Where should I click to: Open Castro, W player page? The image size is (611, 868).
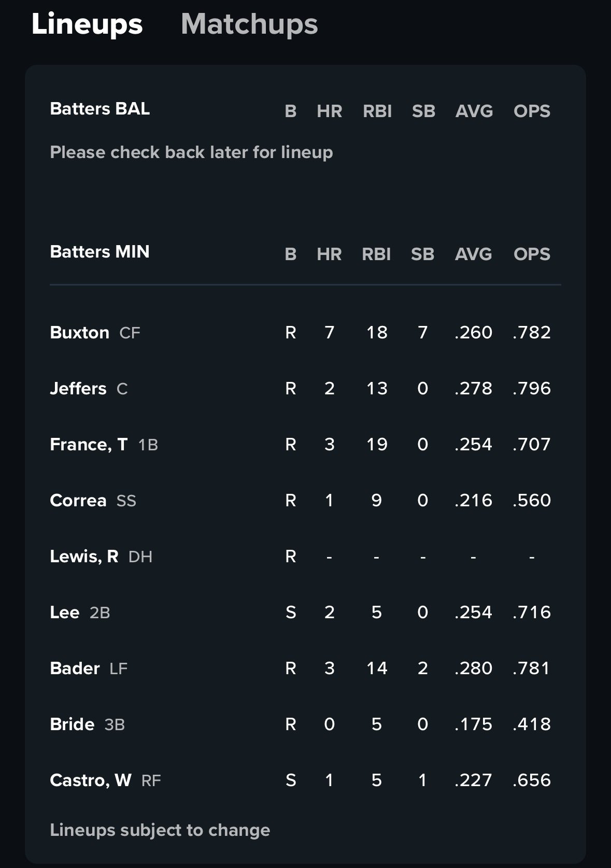pos(91,780)
